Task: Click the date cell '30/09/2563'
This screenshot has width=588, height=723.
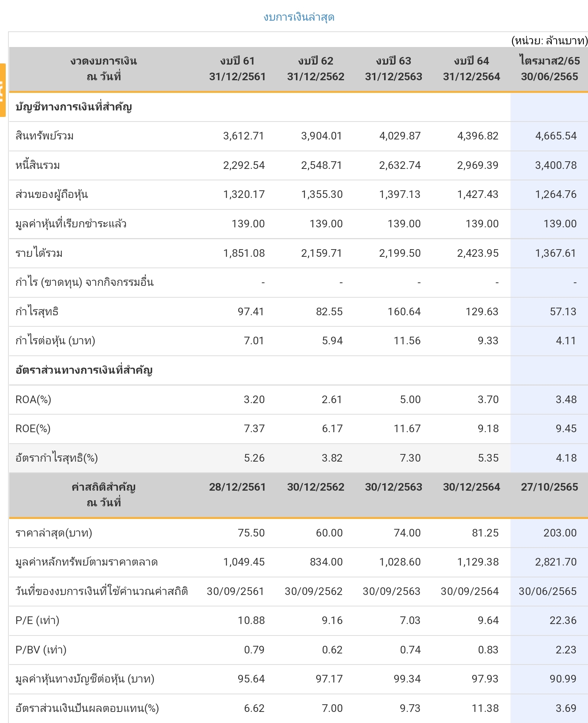Action: point(391,592)
